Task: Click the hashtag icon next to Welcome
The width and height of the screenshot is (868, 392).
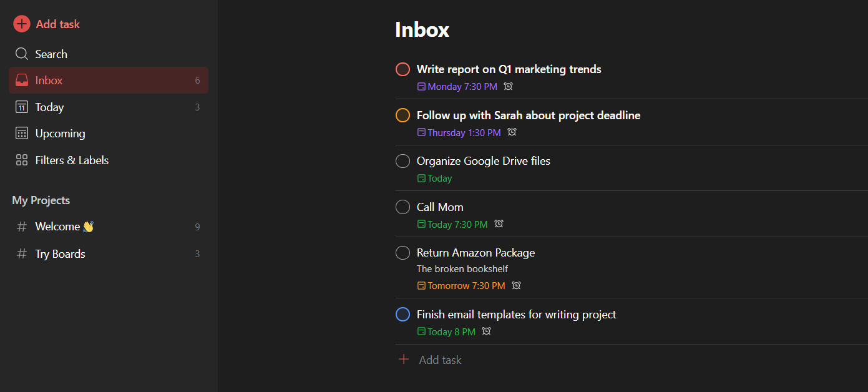Action: click(21, 226)
